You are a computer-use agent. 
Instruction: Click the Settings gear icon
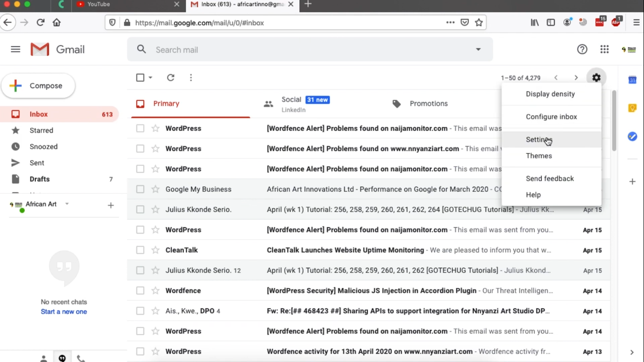596,78
